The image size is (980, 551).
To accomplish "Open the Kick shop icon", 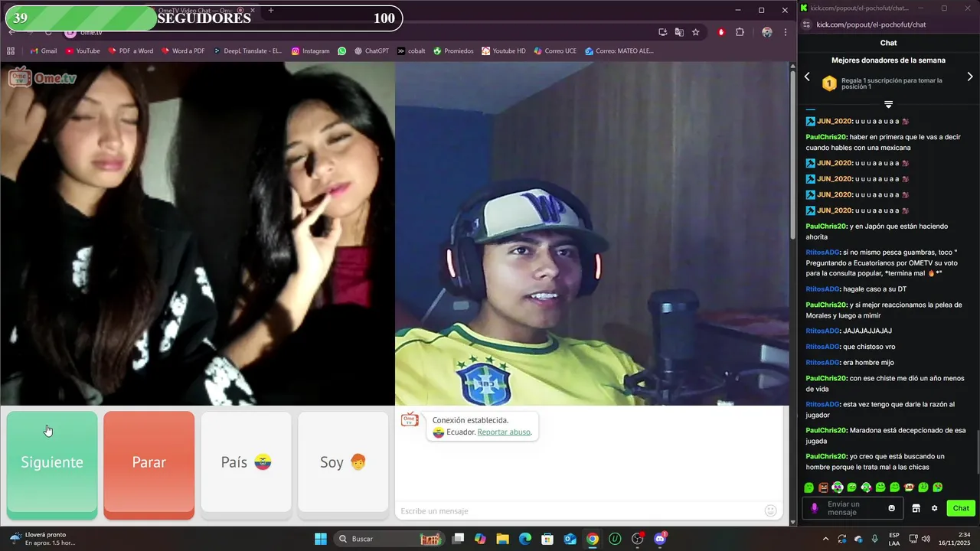I will 916,508.
